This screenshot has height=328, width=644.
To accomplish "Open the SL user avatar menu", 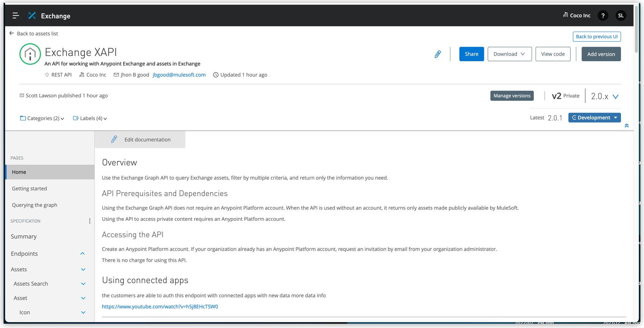I will (621, 15).
